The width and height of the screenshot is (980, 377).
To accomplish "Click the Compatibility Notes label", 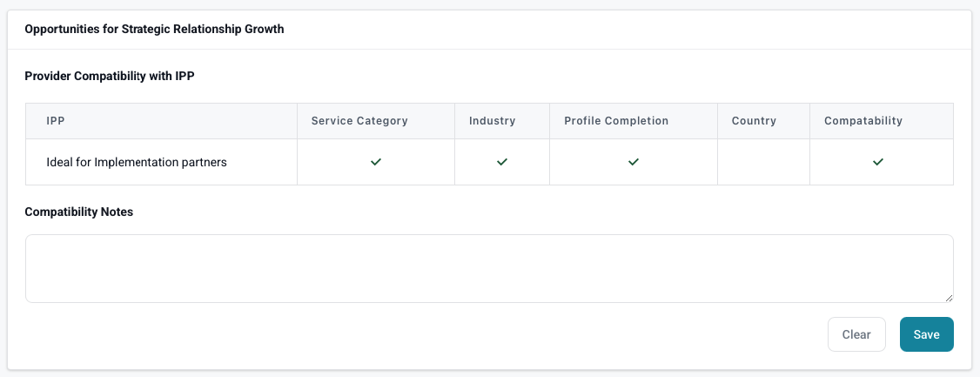I will [x=79, y=212].
